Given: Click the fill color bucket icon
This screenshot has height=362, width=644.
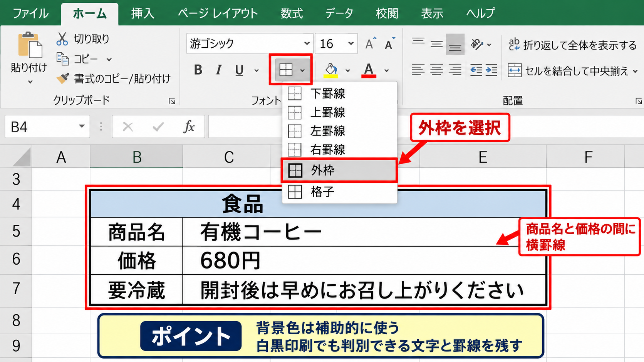Looking at the screenshot, I should click(x=331, y=70).
